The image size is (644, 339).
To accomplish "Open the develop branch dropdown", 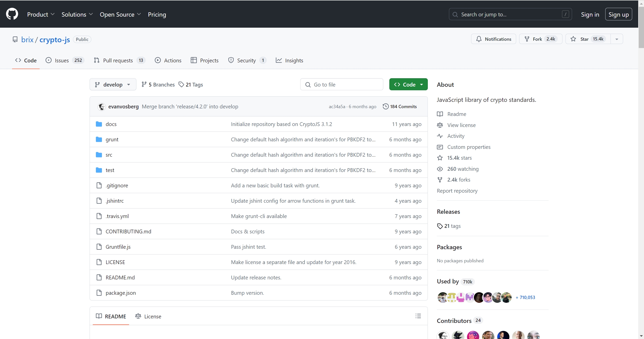I will [x=113, y=84].
